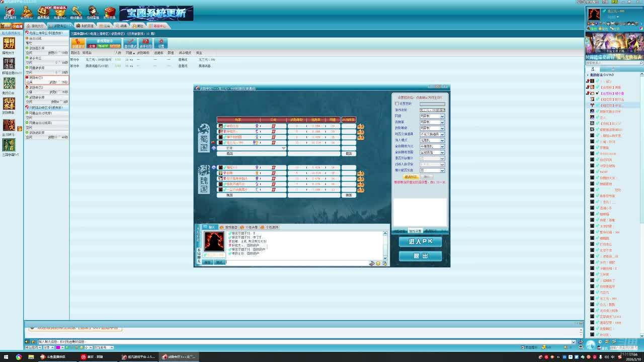Screen dimensions: 644x362
Task: Open the 道具商城 treasure chest icon
Action: click(x=43, y=12)
